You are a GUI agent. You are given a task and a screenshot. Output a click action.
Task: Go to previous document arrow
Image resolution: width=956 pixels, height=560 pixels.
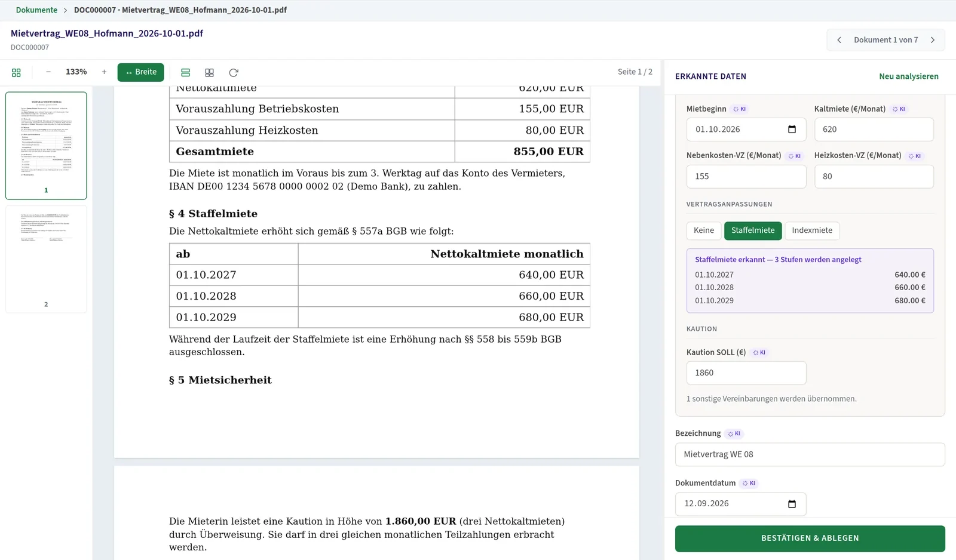839,40
